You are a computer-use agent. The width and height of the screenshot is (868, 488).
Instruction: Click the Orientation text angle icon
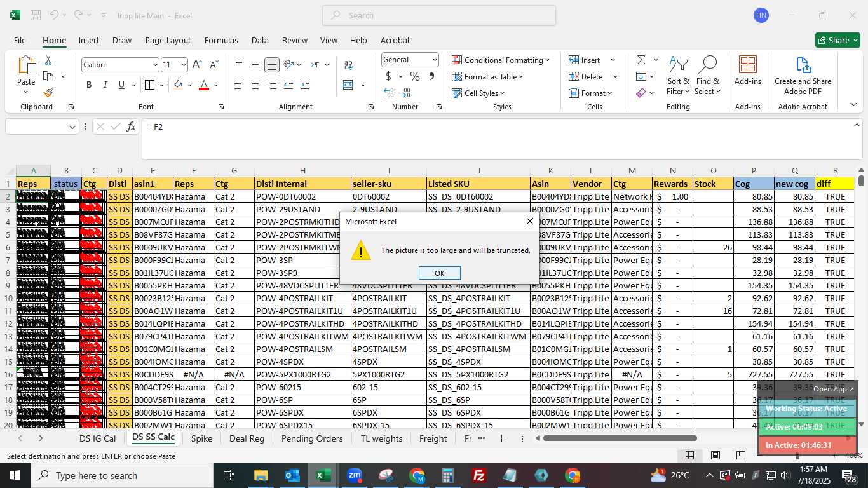click(288, 64)
